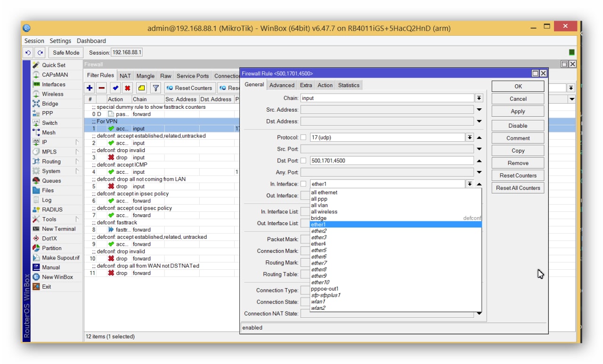This screenshot has width=603, height=364.
Task: Close In. Interface dropdown arrow
Action: coord(470,184)
